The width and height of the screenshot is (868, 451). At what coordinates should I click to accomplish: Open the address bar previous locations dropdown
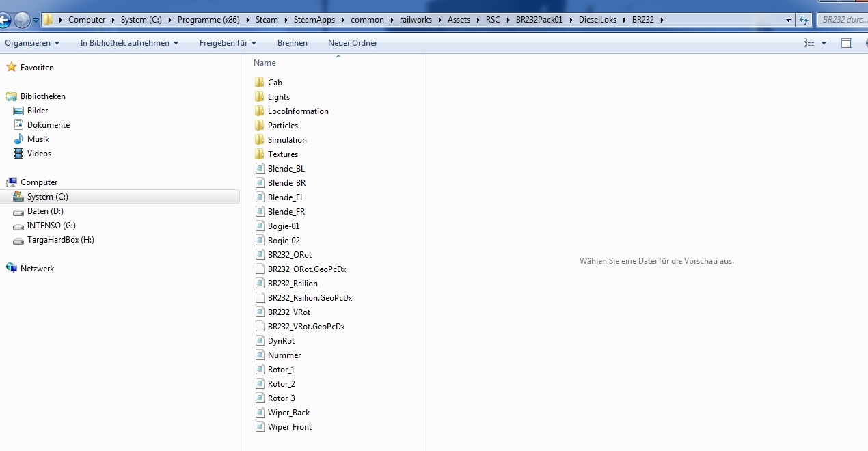(789, 20)
